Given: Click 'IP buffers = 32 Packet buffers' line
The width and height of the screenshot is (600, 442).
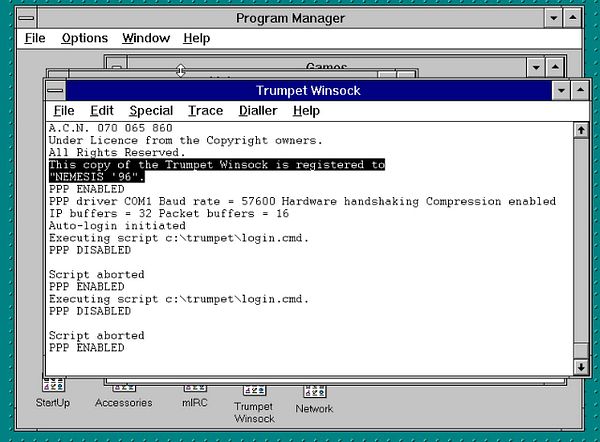Looking at the screenshot, I should [x=169, y=214].
